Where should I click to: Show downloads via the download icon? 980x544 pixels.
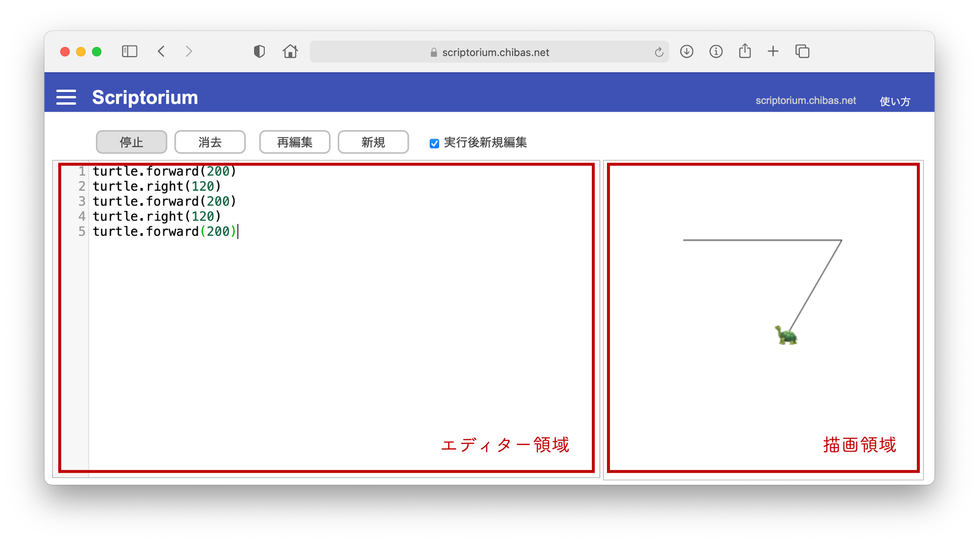point(687,51)
